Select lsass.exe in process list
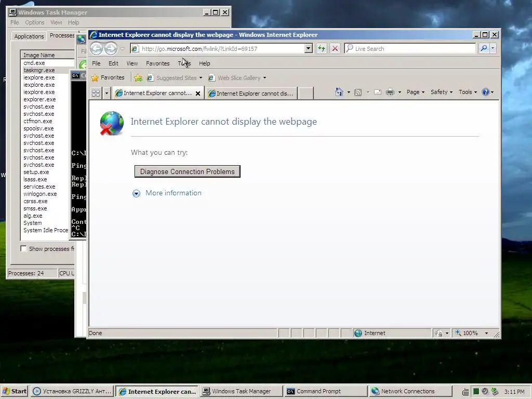 (x=35, y=179)
